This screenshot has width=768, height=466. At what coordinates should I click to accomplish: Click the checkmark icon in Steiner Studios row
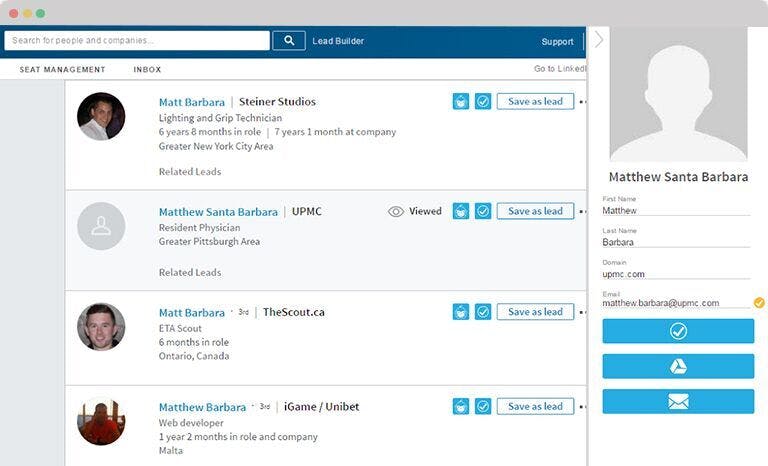pos(483,101)
